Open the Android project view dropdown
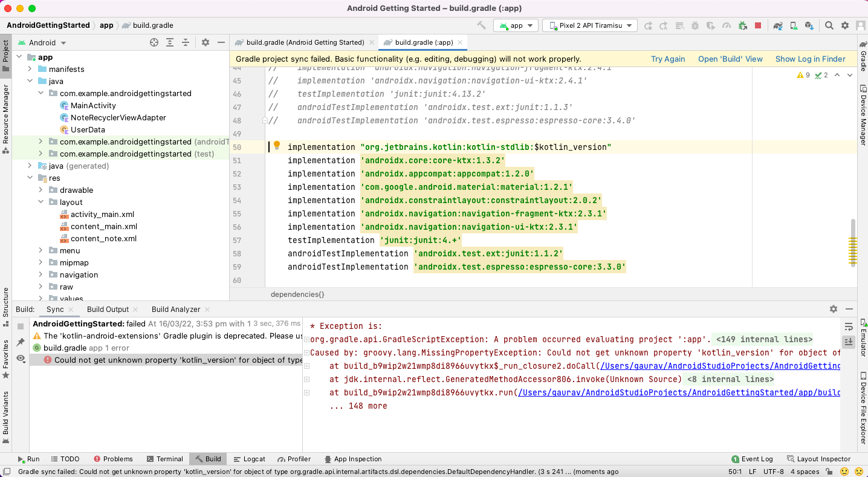The image size is (868, 477). coord(42,43)
